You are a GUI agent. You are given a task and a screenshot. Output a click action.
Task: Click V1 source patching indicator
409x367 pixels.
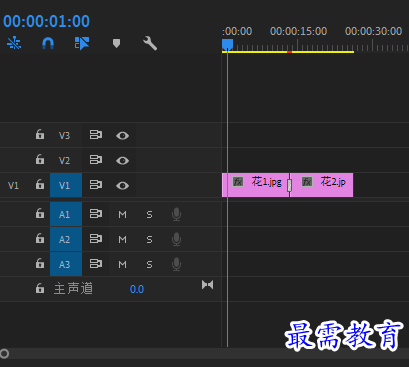(x=13, y=185)
